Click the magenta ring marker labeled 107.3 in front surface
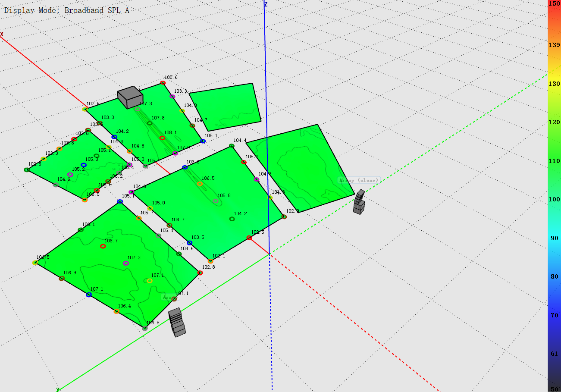Viewport: 561px width, 392px height. (x=126, y=263)
